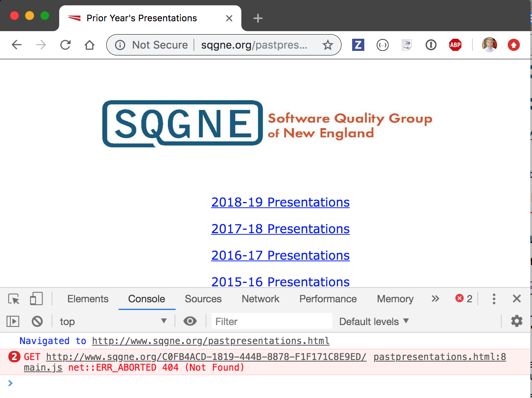
Task: Open a new browser tab
Action: (x=258, y=18)
